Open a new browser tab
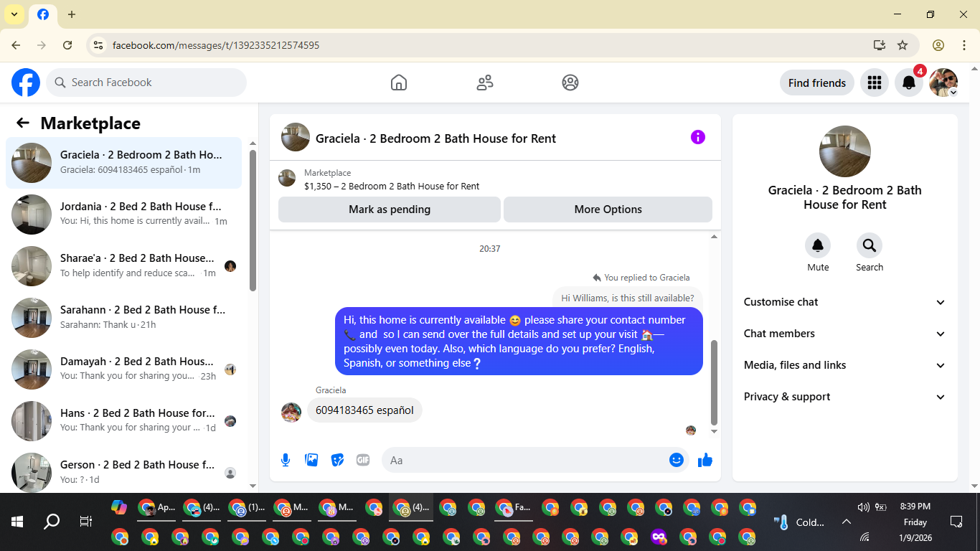Image resolution: width=980 pixels, height=551 pixels. click(x=72, y=14)
